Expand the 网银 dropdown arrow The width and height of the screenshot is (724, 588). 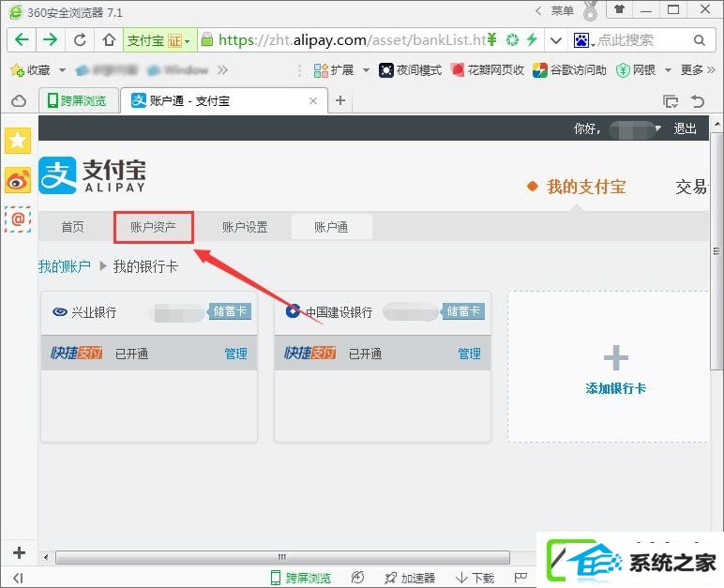click(668, 70)
